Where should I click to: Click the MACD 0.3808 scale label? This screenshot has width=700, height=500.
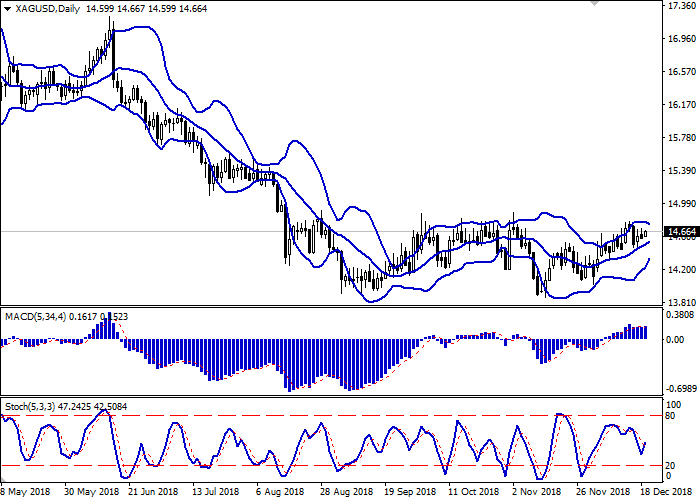680,314
